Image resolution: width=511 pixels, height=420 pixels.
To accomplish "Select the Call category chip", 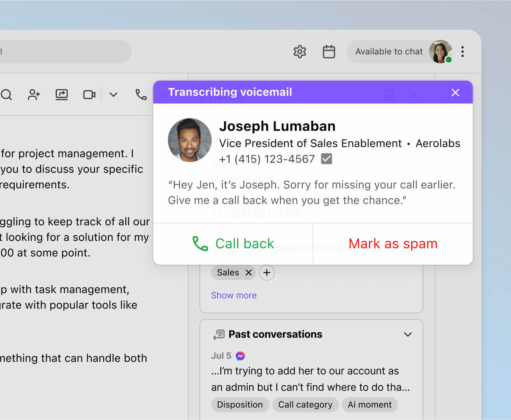I will tap(305, 405).
